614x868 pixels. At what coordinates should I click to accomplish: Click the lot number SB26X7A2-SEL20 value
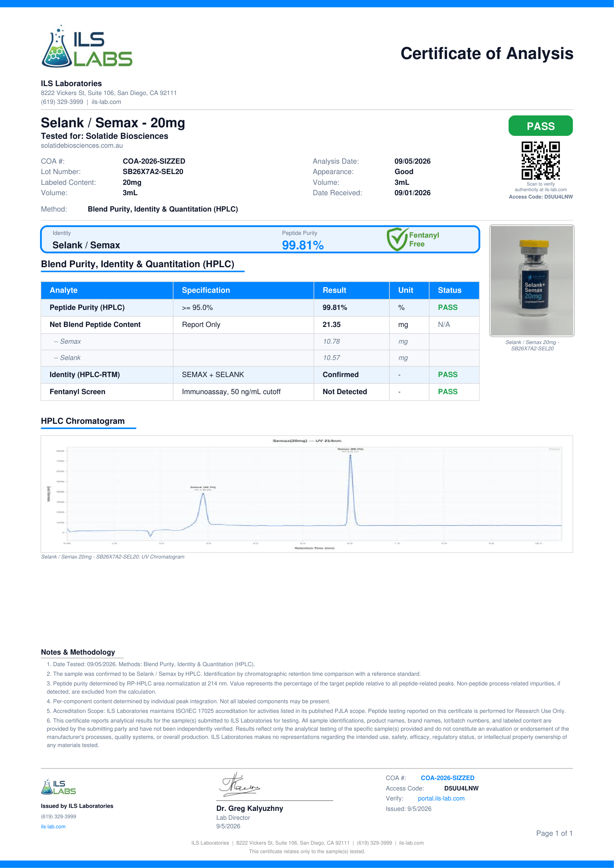point(153,172)
